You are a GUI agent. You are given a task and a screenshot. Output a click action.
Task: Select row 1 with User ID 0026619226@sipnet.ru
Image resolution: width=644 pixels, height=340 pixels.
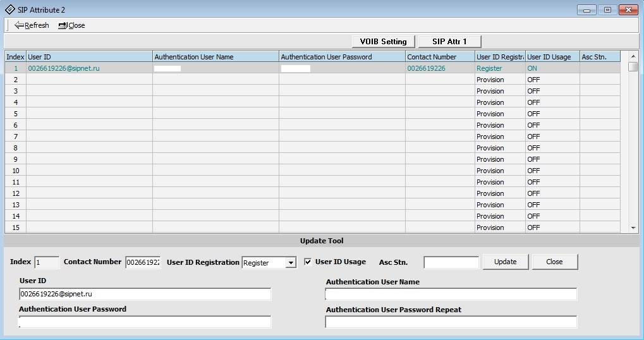point(64,68)
